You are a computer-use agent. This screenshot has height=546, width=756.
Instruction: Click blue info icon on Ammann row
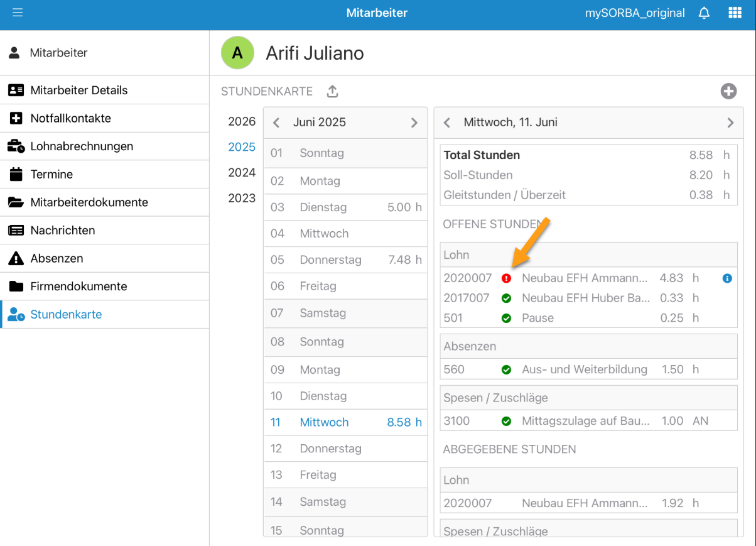[727, 278]
